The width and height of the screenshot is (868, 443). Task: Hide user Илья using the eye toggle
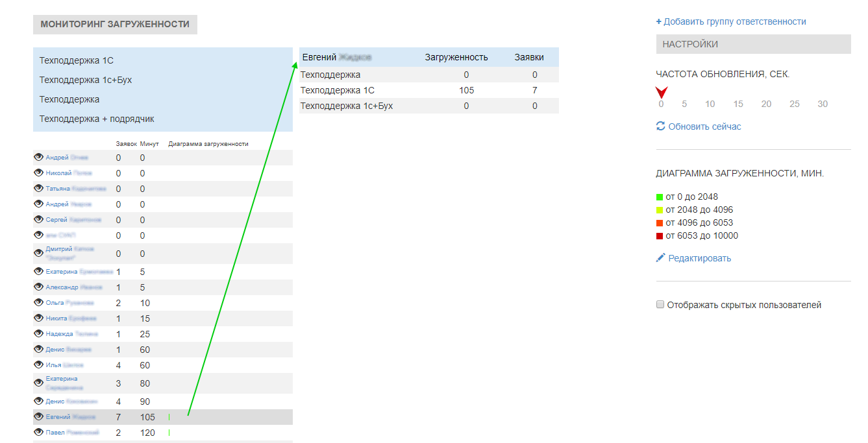(38, 365)
